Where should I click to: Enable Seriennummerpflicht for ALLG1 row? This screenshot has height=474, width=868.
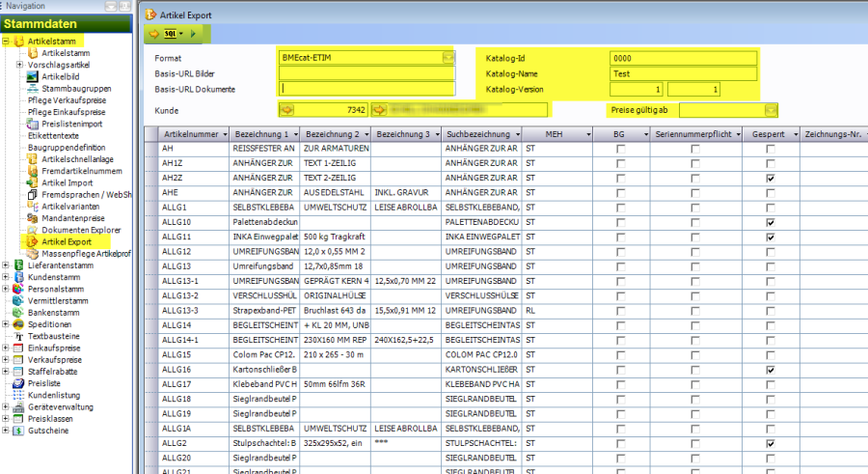coord(698,208)
